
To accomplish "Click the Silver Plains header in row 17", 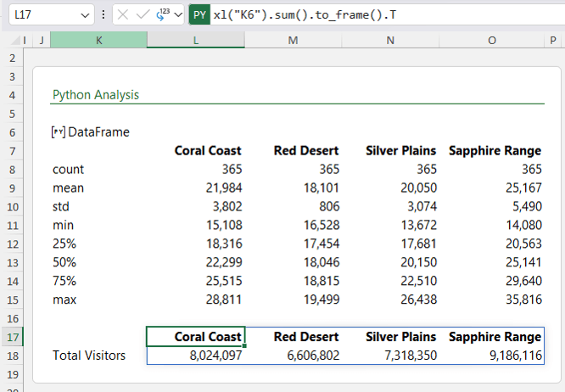I will 401,337.
